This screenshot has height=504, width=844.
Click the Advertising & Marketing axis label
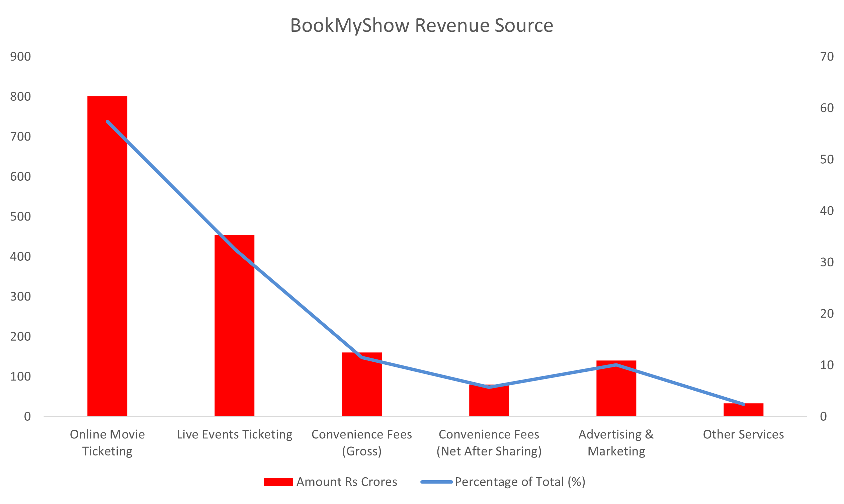616,442
